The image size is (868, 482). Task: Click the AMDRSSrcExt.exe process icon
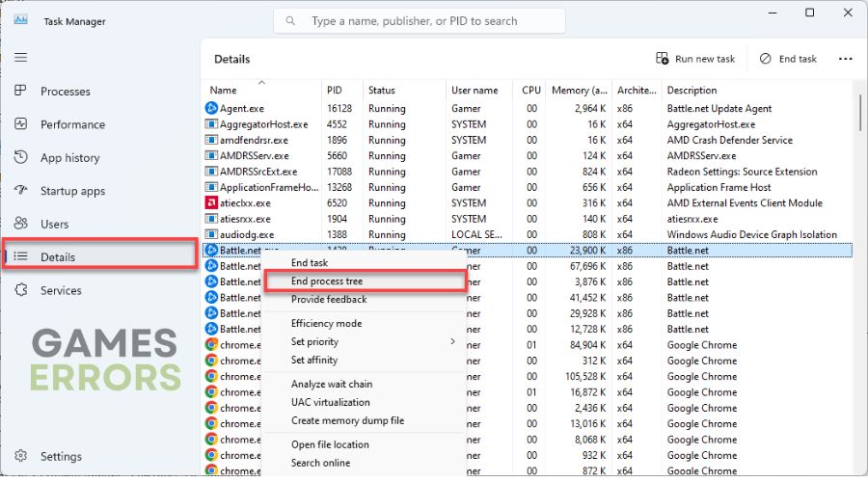pyautogui.click(x=211, y=171)
